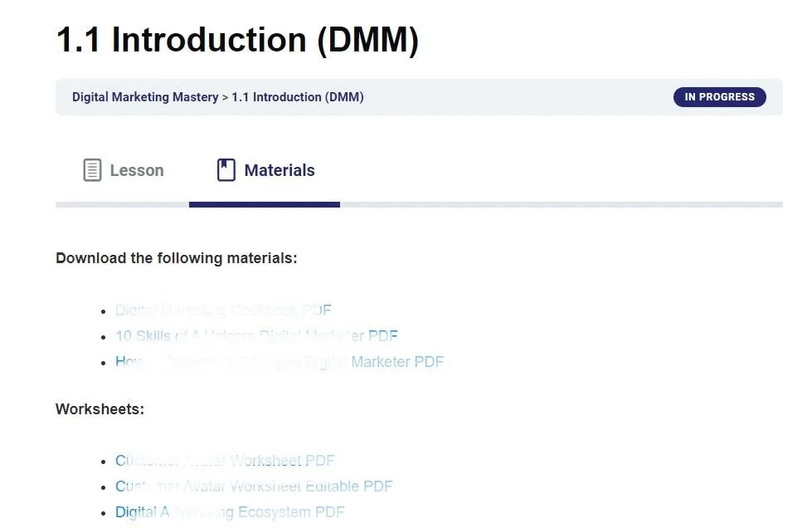812x528 pixels.
Task: Open 10 Skills of A Unicorn Digital Marketer PDF
Action: 256,336
